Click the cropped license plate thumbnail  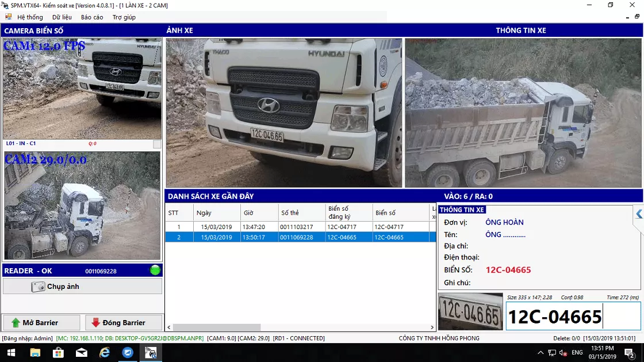click(x=470, y=311)
